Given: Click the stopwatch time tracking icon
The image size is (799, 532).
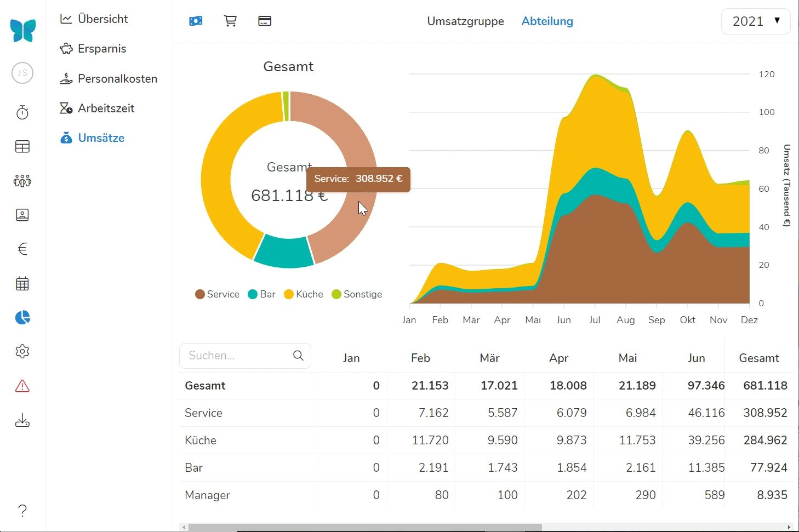Looking at the screenshot, I should pyautogui.click(x=22, y=112).
